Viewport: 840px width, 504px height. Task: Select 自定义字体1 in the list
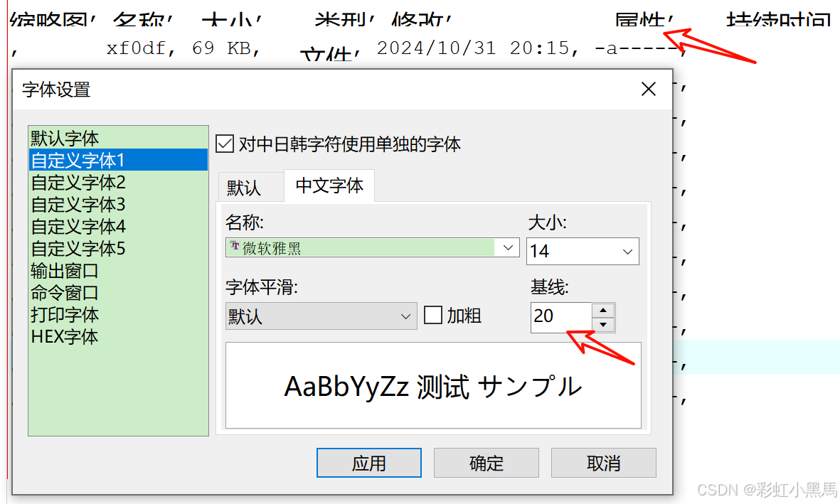[x=118, y=160]
